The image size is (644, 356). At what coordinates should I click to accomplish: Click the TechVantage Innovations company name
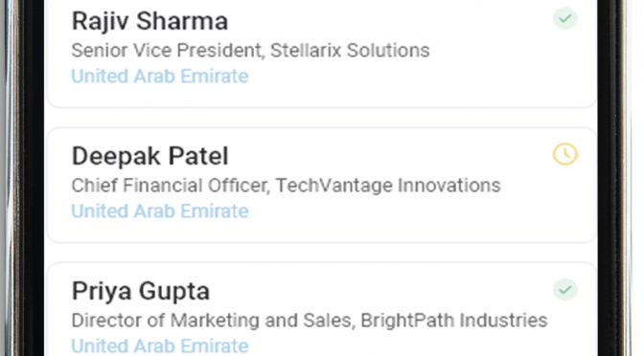tap(388, 186)
